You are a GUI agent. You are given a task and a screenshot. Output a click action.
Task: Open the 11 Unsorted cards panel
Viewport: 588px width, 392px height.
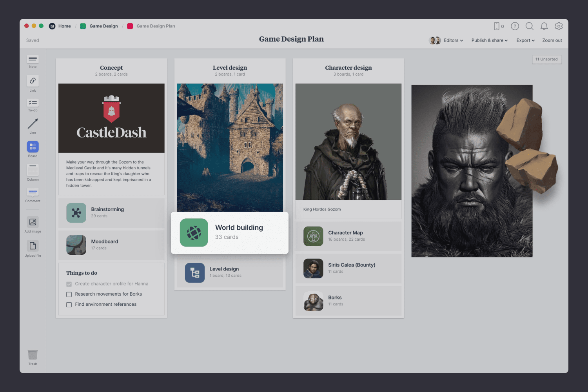pyautogui.click(x=546, y=59)
